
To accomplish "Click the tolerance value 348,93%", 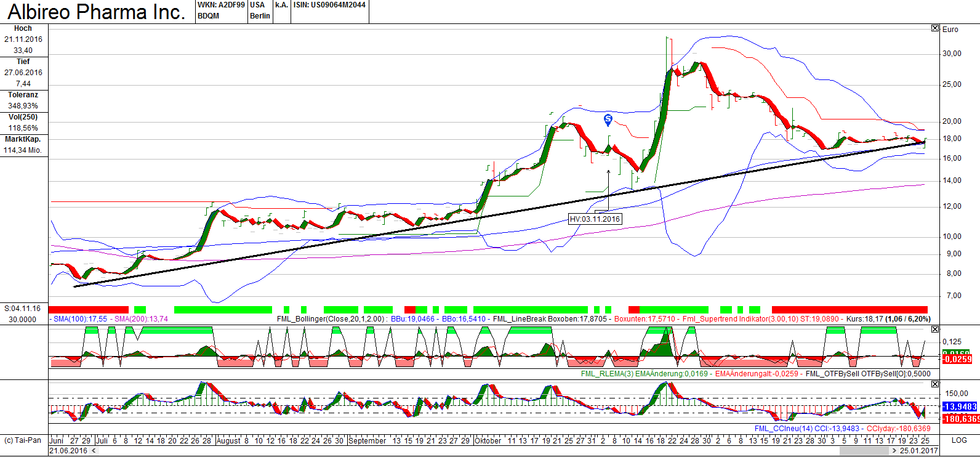I will (x=23, y=106).
